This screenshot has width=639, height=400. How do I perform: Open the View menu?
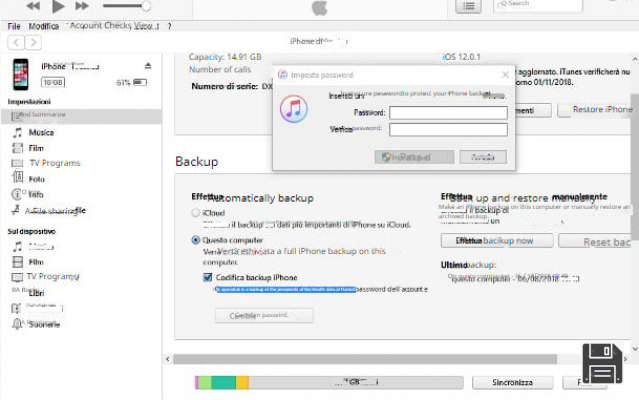pos(145,25)
